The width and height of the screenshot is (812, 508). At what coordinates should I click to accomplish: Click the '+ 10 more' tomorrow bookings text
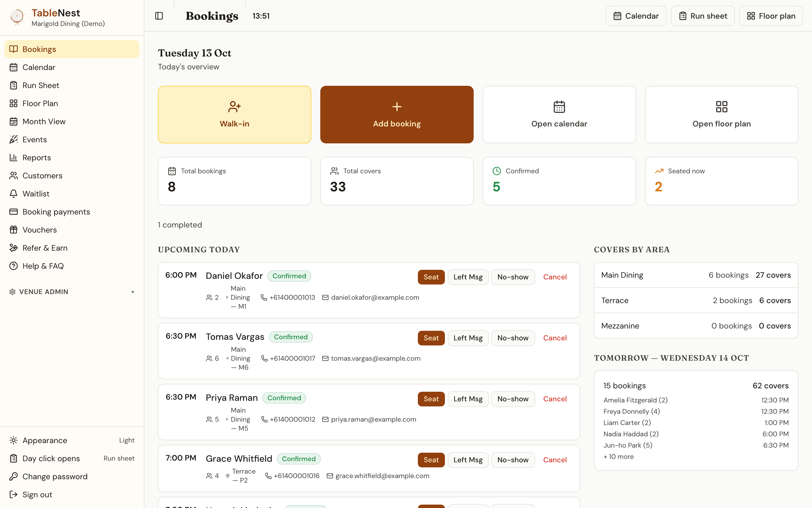pyautogui.click(x=618, y=456)
